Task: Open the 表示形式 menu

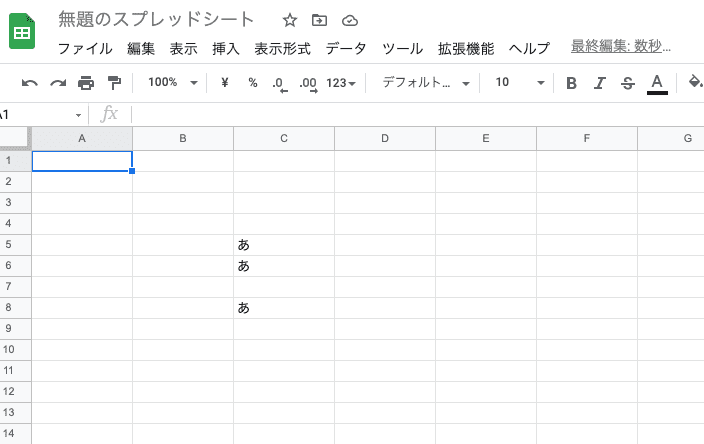Action: [282, 48]
